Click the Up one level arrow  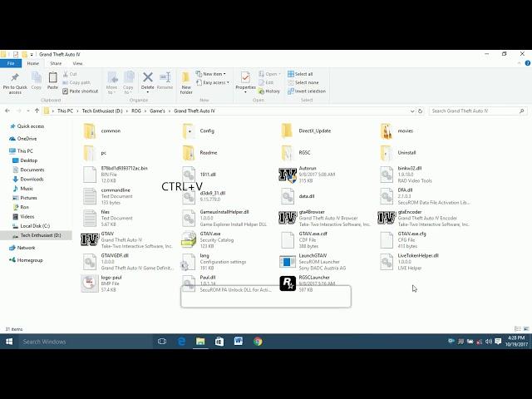(x=37, y=111)
